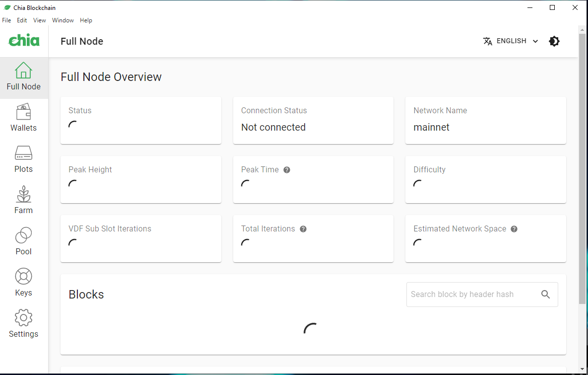Open the Window menu
Viewport: 588px width, 375px height.
[63, 20]
